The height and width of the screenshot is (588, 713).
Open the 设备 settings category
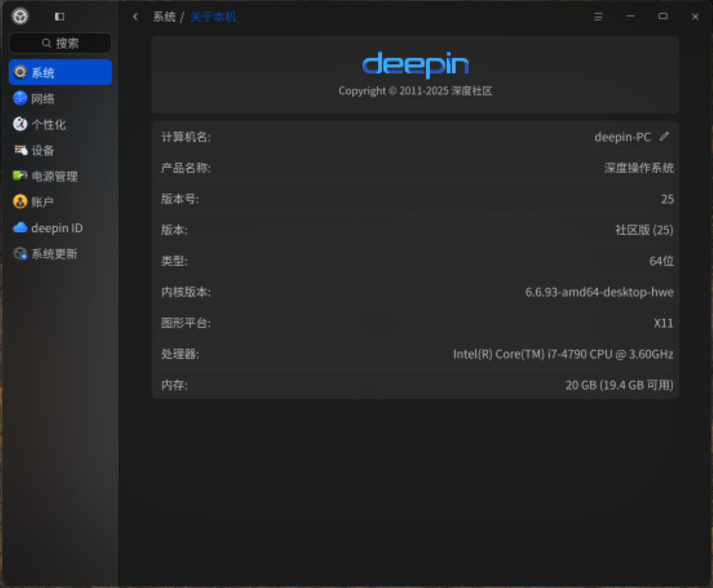point(60,150)
